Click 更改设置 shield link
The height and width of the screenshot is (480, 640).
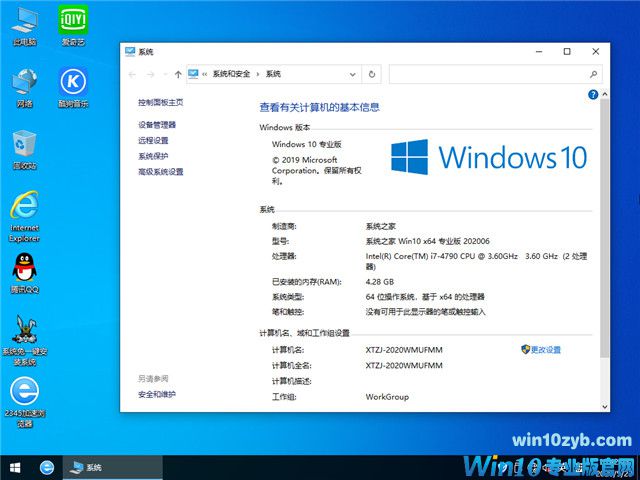pyautogui.click(x=541, y=349)
